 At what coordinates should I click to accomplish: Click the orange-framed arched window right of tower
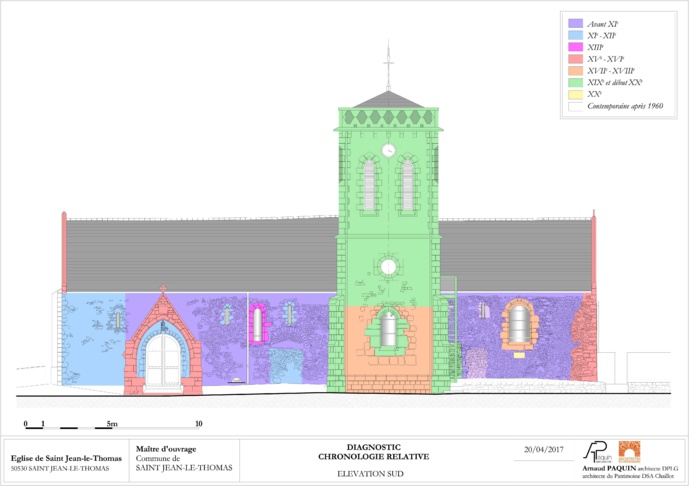518,323
